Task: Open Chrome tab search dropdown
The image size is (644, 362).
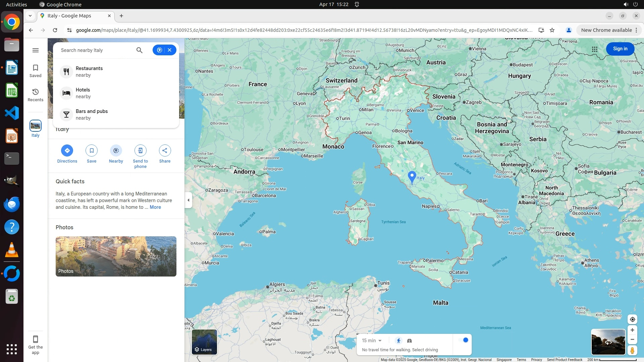Action: pos(30,16)
